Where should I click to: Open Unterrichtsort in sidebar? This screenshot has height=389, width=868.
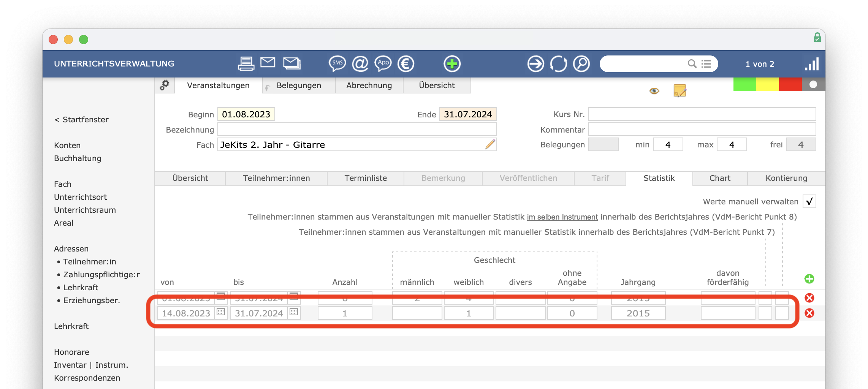pyautogui.click(x=81, y=197)
